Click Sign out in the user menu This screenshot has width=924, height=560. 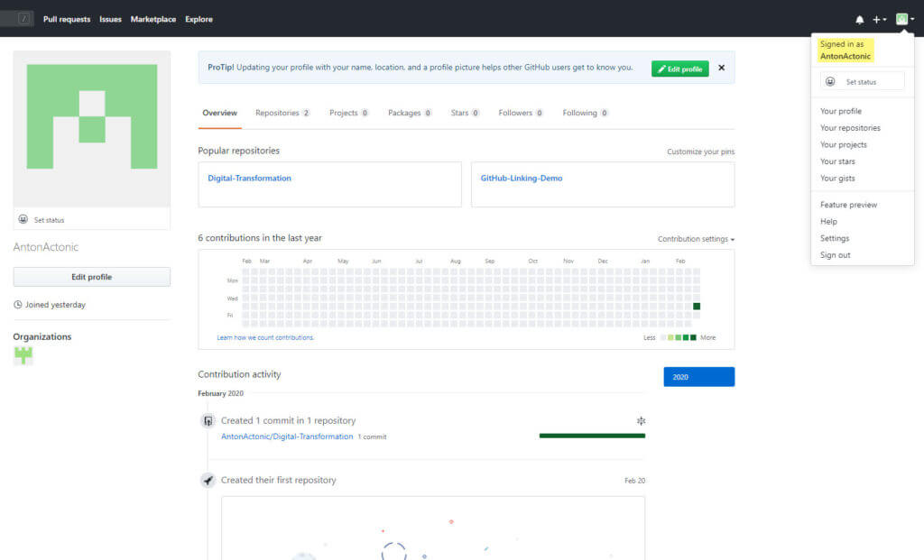835,255
